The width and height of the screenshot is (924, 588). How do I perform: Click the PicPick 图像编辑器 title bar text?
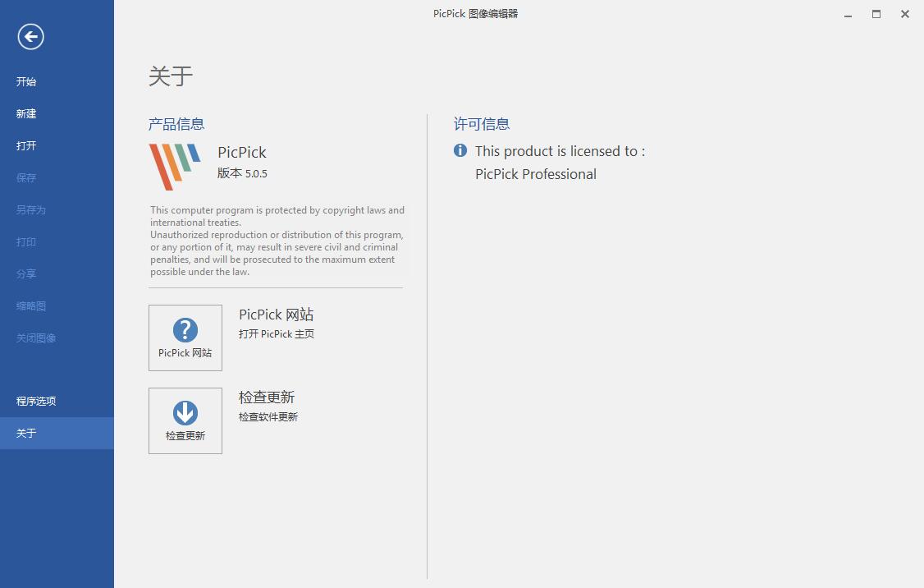click(476, 14)
